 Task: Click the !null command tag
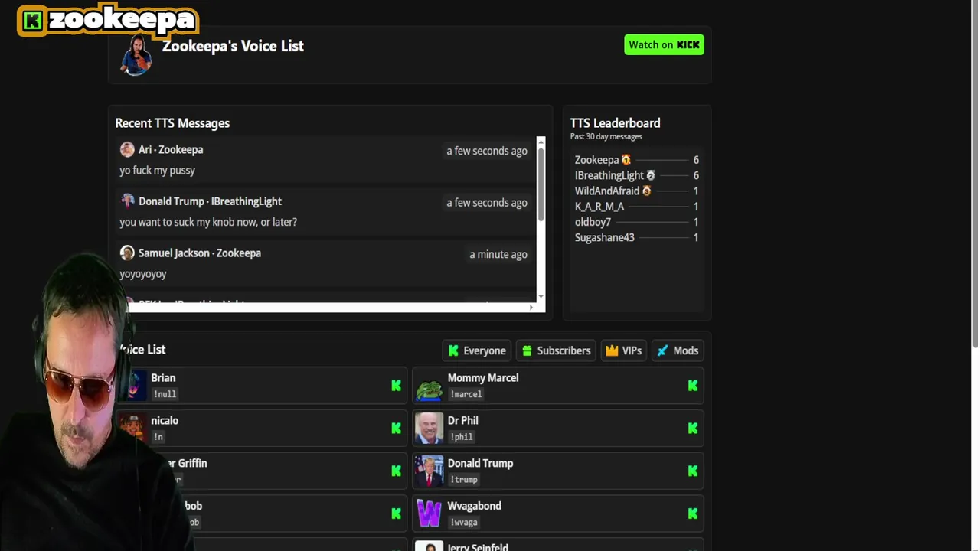(x=165, y=394)
